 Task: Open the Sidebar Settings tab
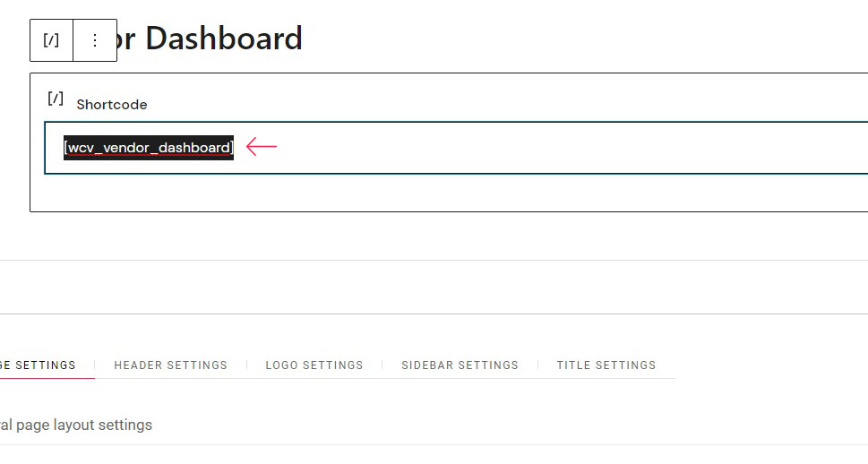(x=460, y=365)
